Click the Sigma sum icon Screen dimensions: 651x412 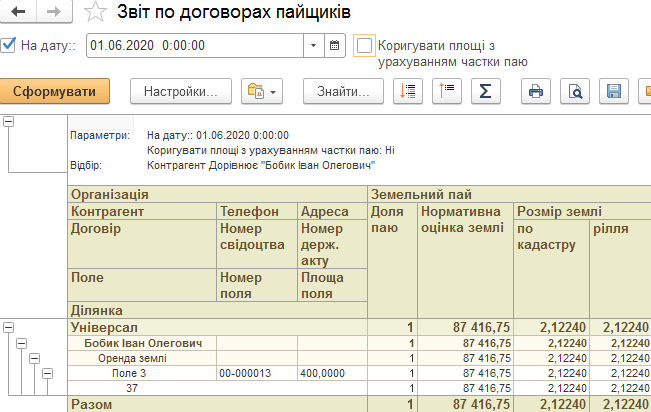click(486, 91)
